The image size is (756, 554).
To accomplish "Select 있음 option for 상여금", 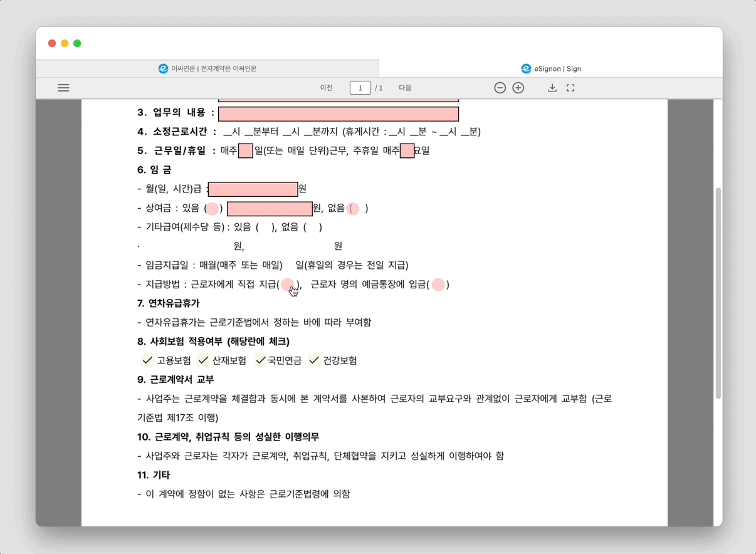I will 212,209.
